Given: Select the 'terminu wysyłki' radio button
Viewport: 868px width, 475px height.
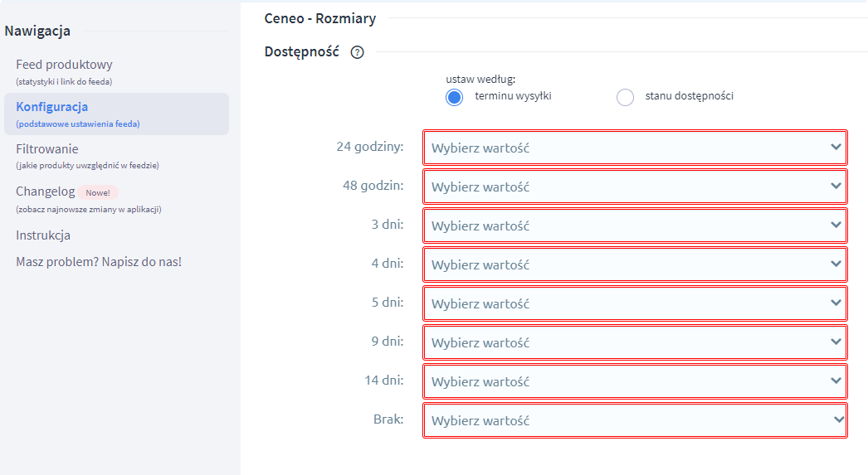Looking at the screenshot, I should tap(454, 97).
